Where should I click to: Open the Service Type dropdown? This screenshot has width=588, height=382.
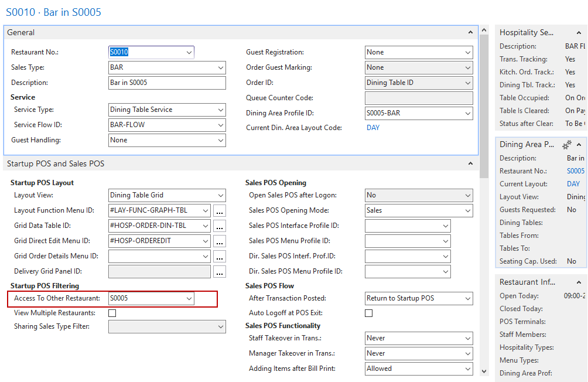pyautogui.click(x=220, y=110)
